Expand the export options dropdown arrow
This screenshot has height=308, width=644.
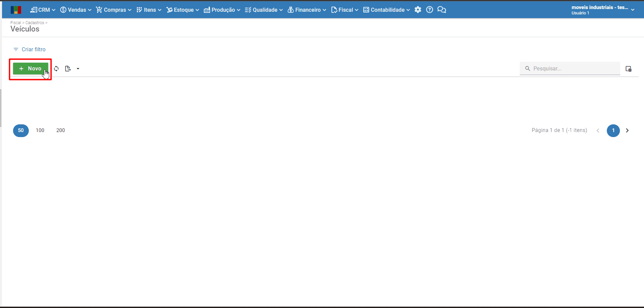click(78, 69)
